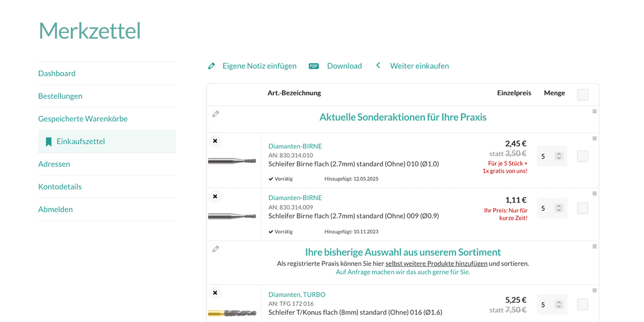Check the box for article 830.314.010
Viewport: 644px width, 322px height.
(583, 156)
